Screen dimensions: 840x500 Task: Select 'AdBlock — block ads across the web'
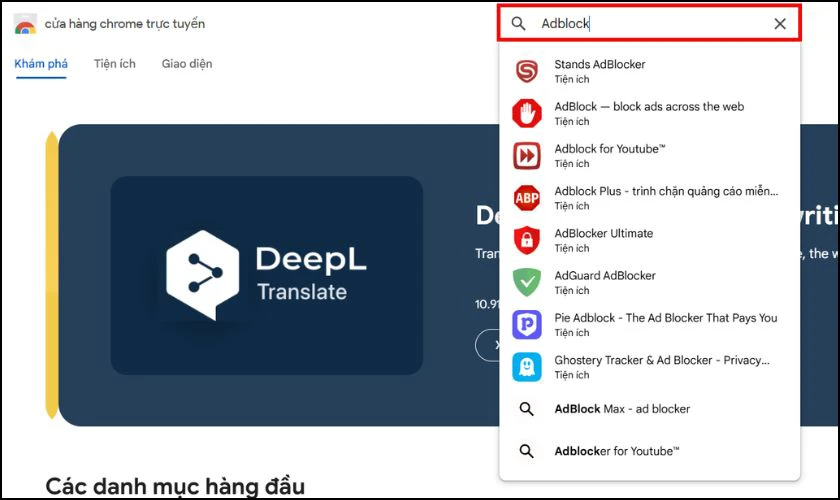pos(649,107)
